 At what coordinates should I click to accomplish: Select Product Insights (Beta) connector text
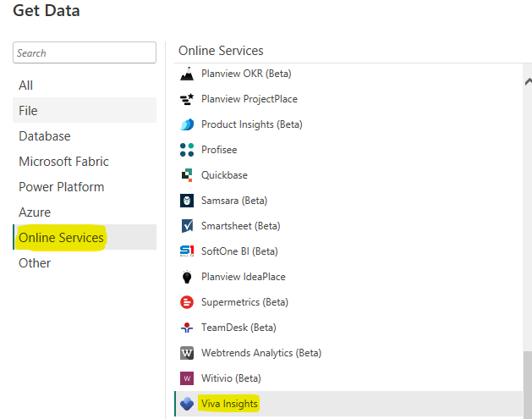(x=252, y=124)
